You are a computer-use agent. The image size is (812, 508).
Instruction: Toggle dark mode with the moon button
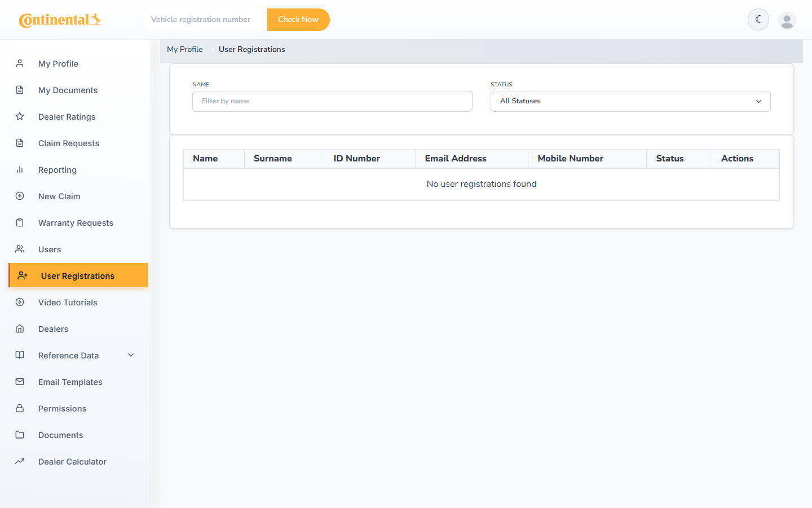[758, 19]
